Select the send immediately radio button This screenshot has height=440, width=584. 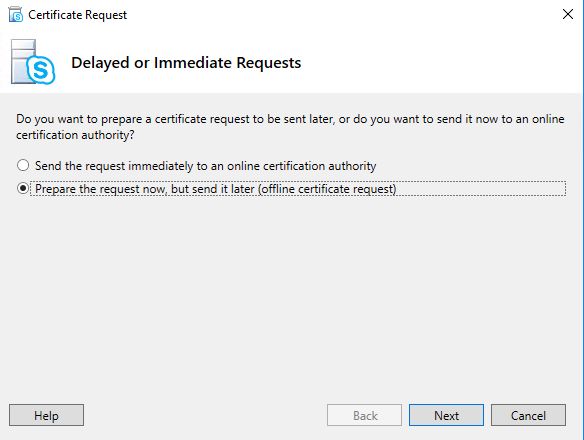[x=23, y=165]
